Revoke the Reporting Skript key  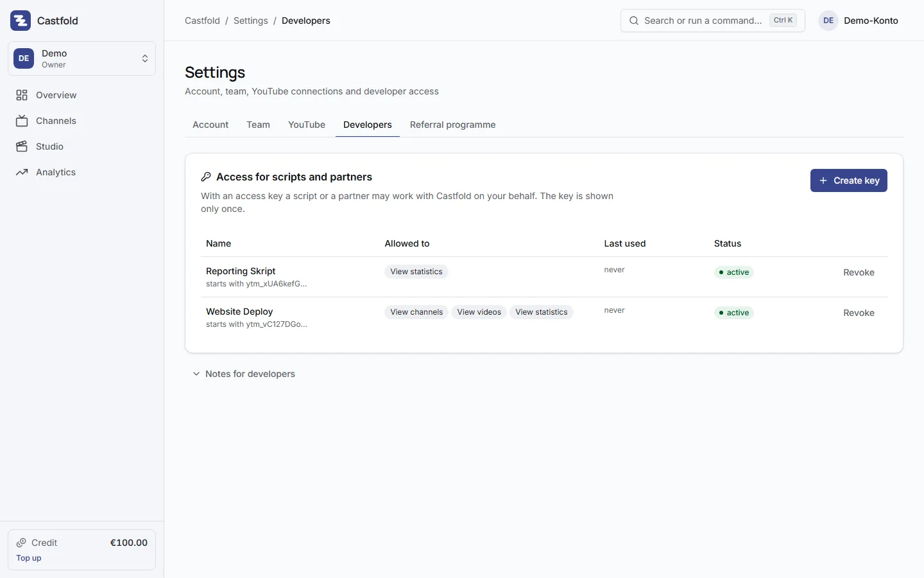coord(859,272)
